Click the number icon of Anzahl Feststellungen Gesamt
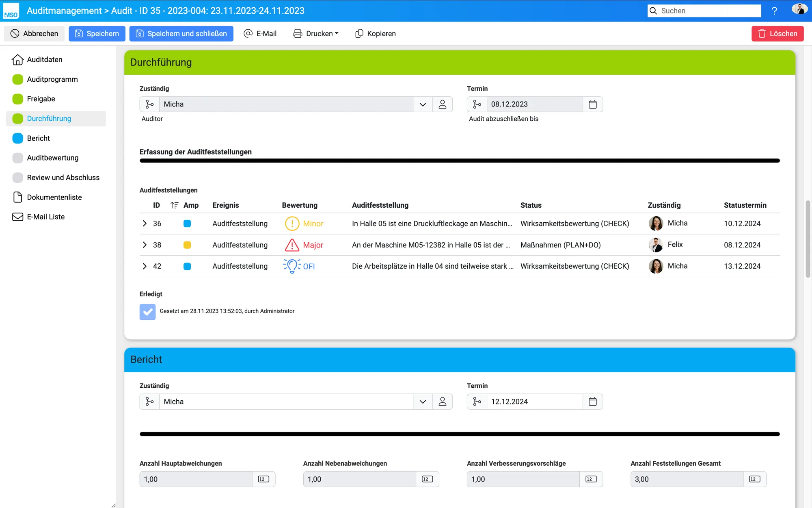Image resolution: width=812 pixels, height=508 pixels. pyautogui.click(x=754, y=479)
